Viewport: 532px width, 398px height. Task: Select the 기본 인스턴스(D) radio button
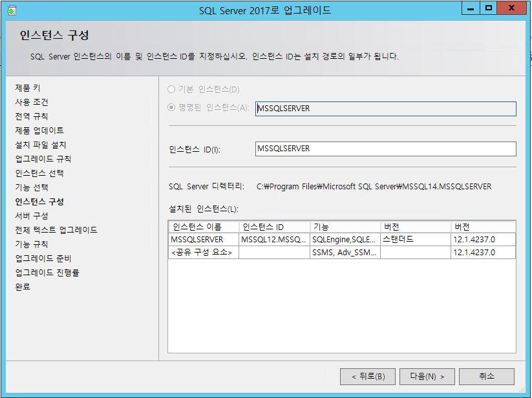click(171, 89)
